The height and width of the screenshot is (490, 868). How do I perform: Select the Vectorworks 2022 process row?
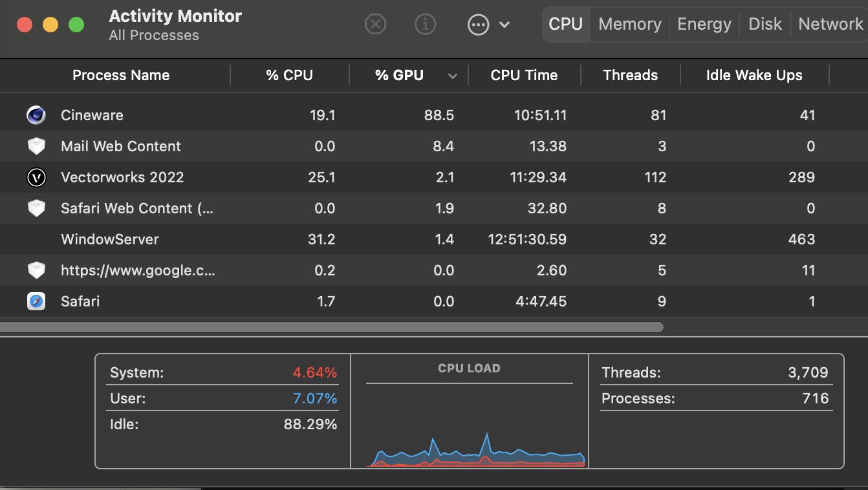click(x=434, y=177)
